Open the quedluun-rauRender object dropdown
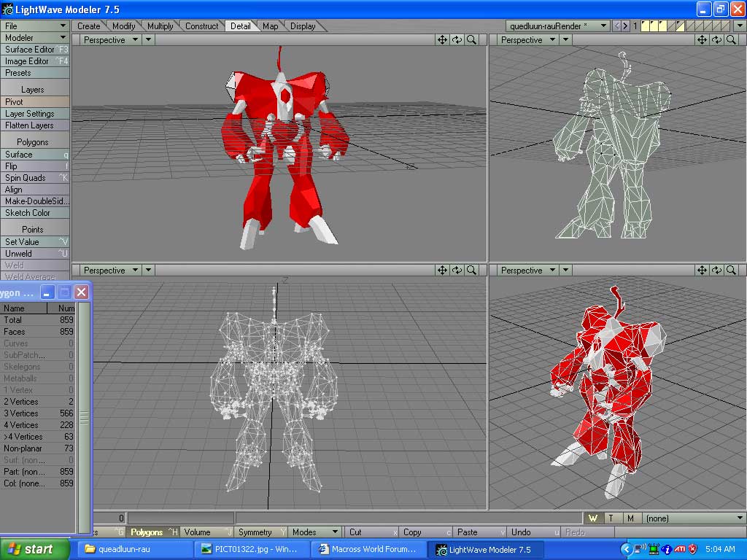The height and width of the screenshot is (560, 747). 557,26
